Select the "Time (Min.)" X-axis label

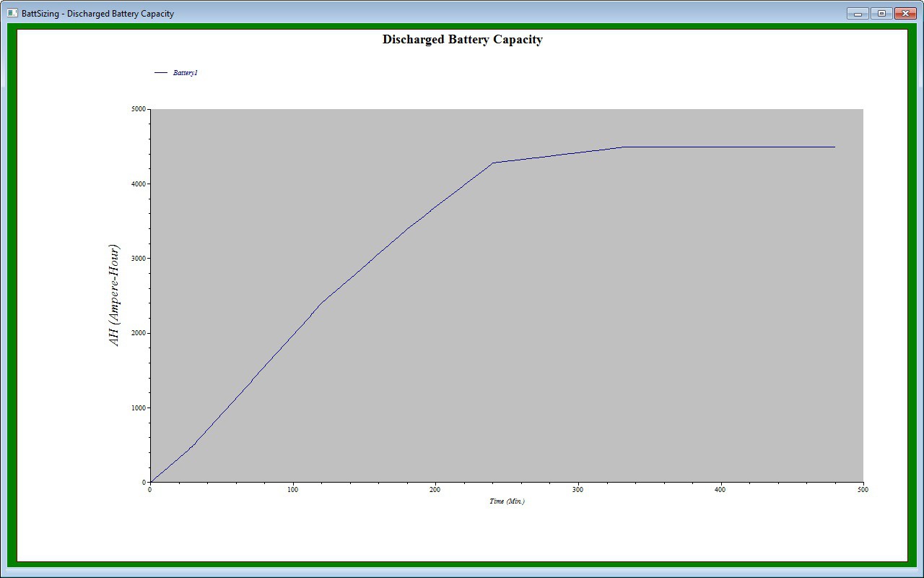(x=507, y=501)
